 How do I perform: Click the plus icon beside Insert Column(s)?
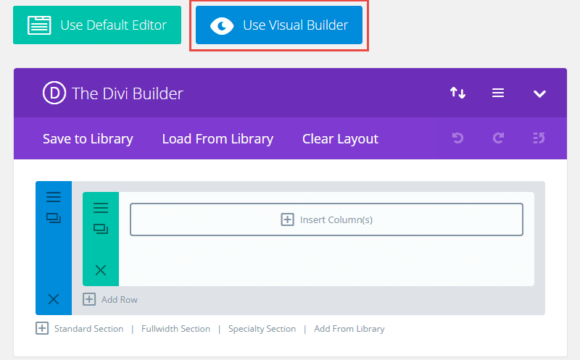(x=287, y=219)
